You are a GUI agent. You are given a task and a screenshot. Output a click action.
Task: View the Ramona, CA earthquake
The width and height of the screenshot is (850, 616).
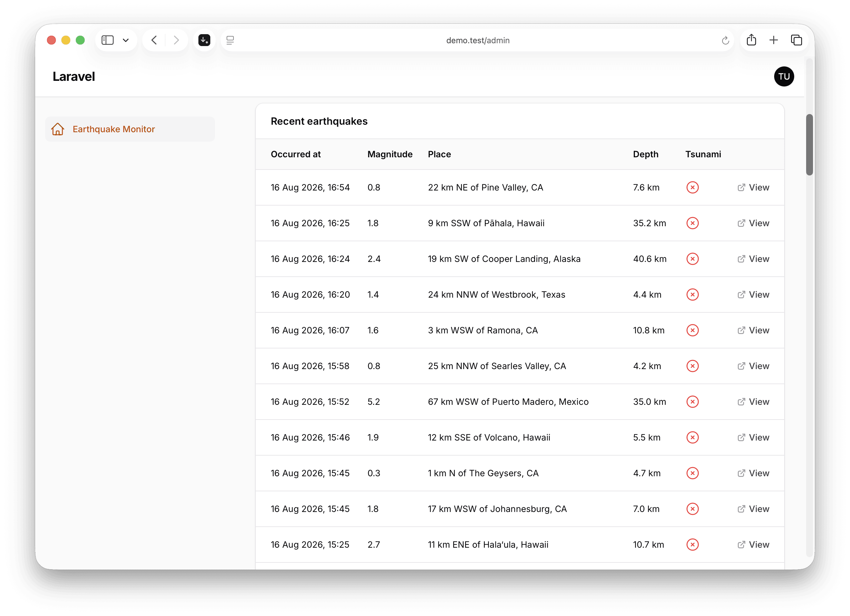point(753,331)
